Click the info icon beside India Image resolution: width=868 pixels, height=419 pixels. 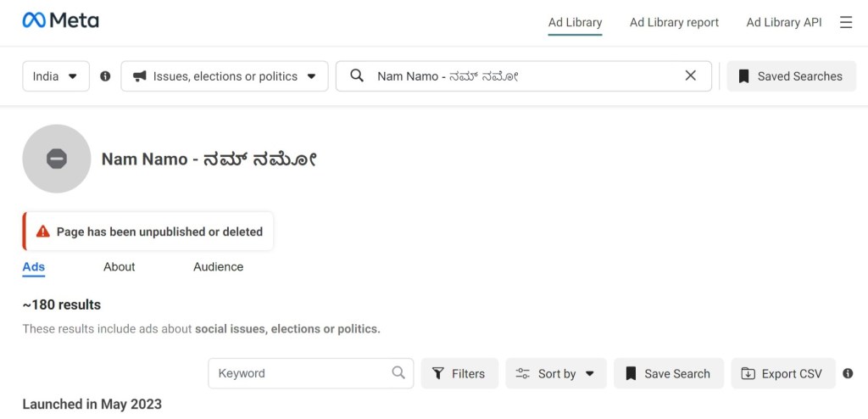pyautogui.click(x=105, y=76)
